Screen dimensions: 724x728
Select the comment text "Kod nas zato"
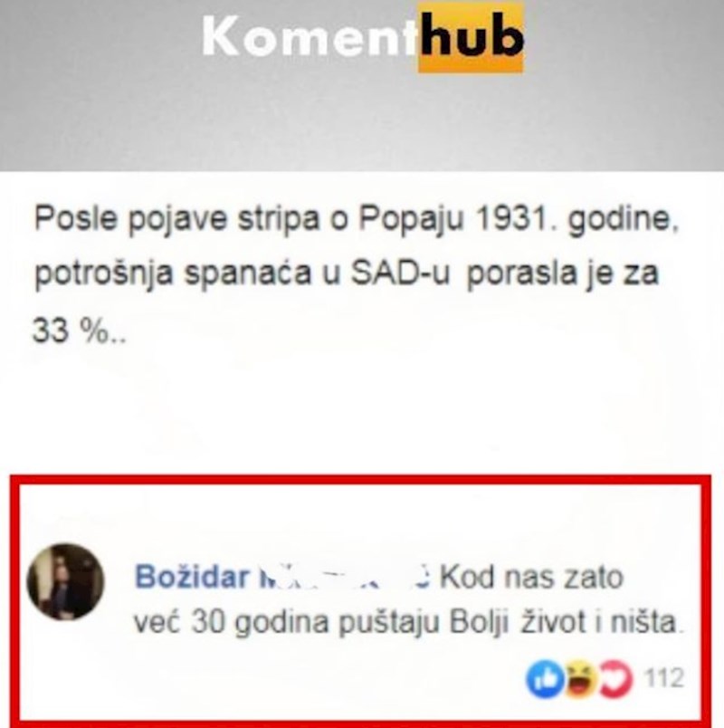point(531,577)
